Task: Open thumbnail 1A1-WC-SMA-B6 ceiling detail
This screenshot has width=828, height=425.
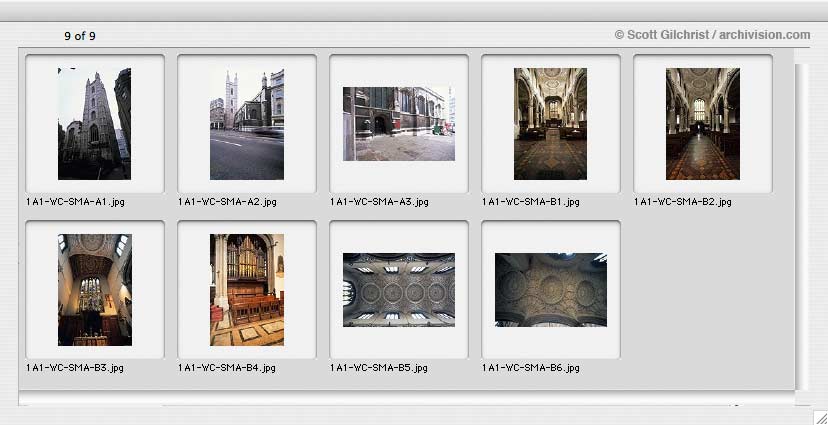Action: click(x=551, y=290)
